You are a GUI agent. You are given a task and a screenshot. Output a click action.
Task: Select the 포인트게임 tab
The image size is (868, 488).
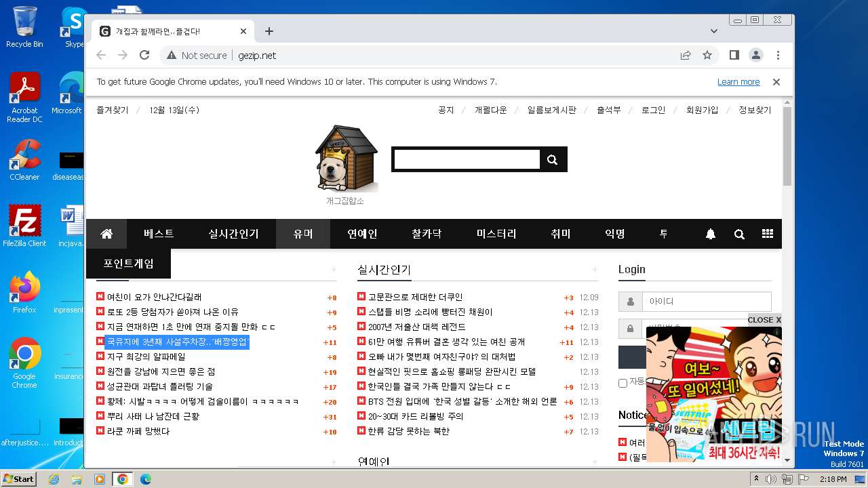tap(129, 264)
